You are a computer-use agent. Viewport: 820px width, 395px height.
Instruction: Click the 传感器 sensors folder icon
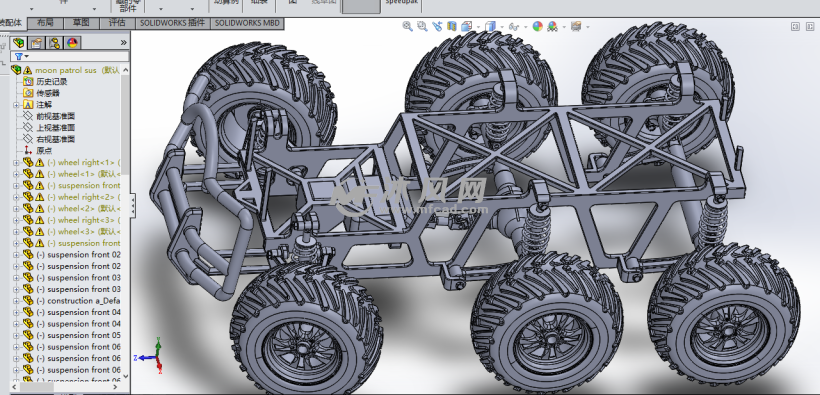tap(28, 93)
